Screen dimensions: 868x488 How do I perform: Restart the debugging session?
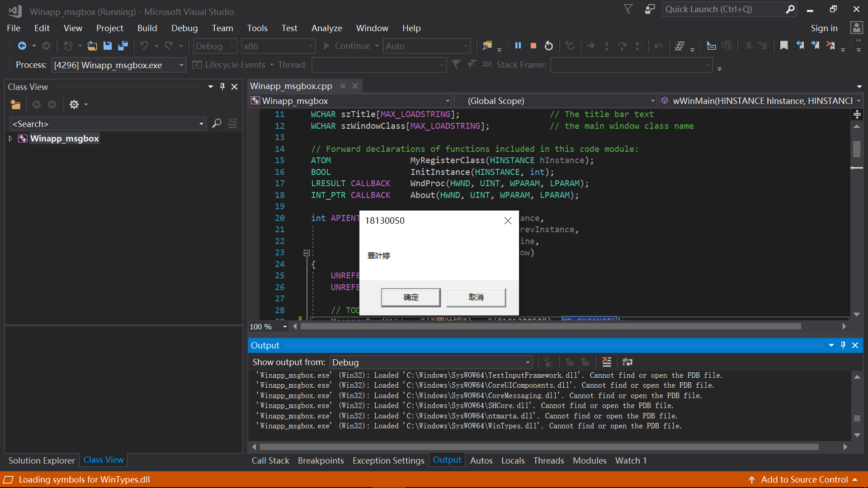pyautogui.click(x=548, y=45)
